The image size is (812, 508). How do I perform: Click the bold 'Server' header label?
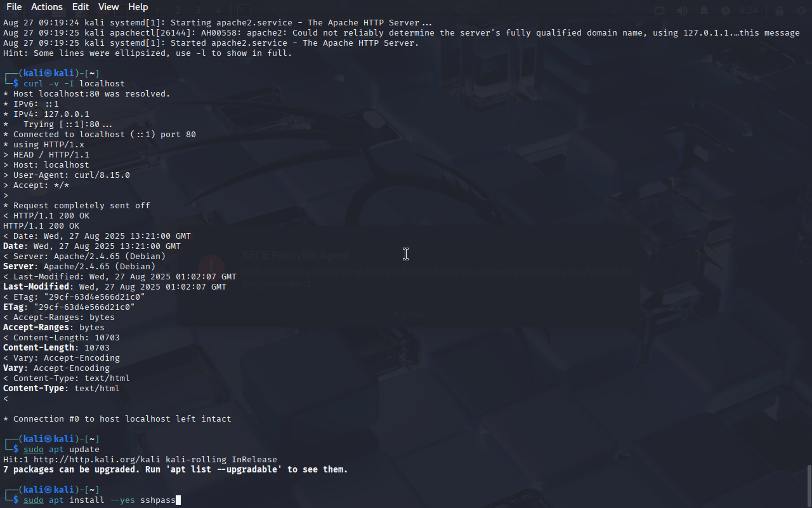coord(18,266)
